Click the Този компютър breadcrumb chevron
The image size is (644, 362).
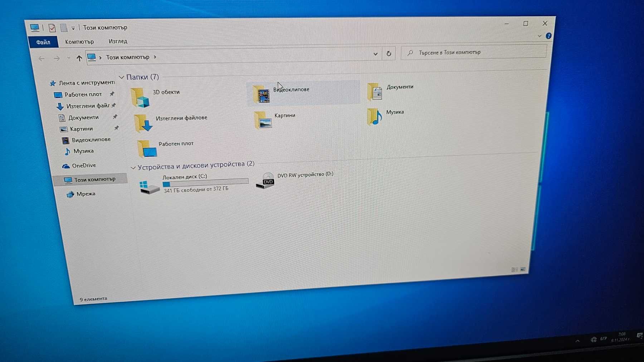click(x=155, y=57)
